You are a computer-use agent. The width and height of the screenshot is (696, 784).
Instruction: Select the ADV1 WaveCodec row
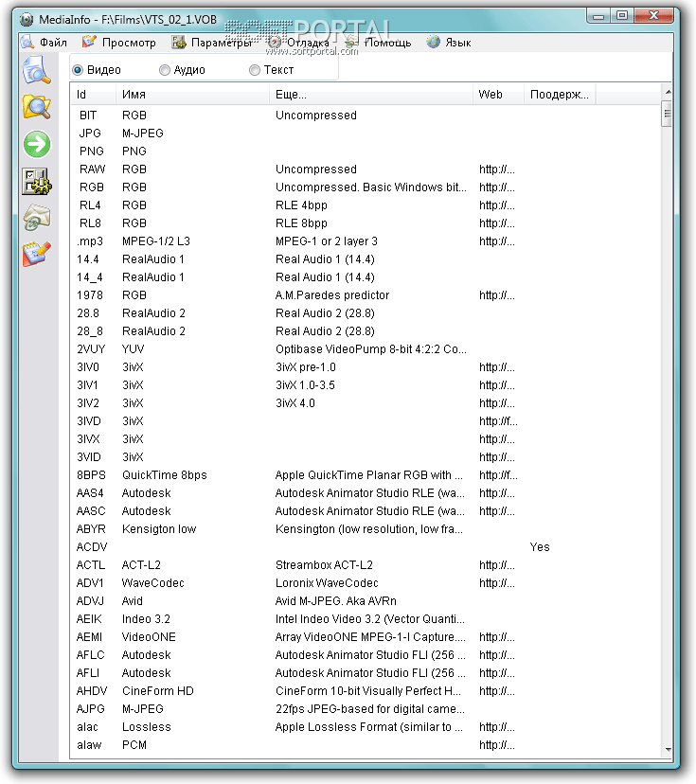(366, 583)
